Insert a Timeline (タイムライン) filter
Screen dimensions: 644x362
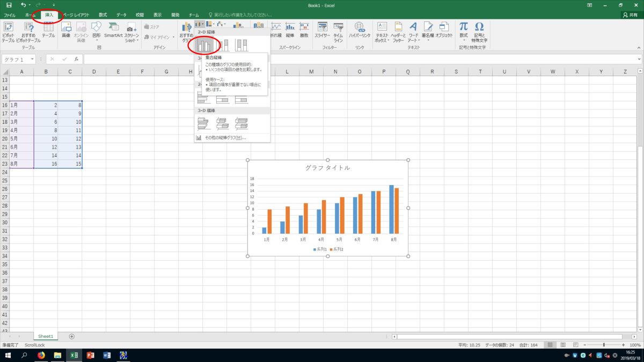coord(338,32)
